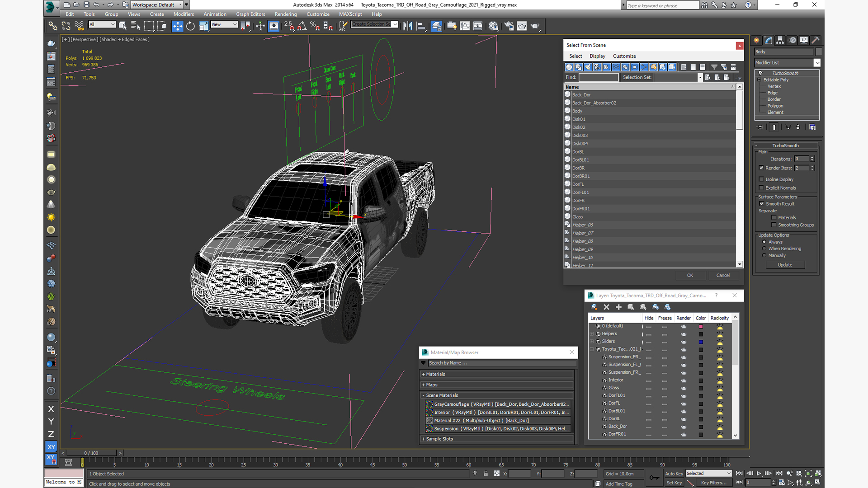
Task: Open the selection filter All dropdown
Action: [103, 24]
